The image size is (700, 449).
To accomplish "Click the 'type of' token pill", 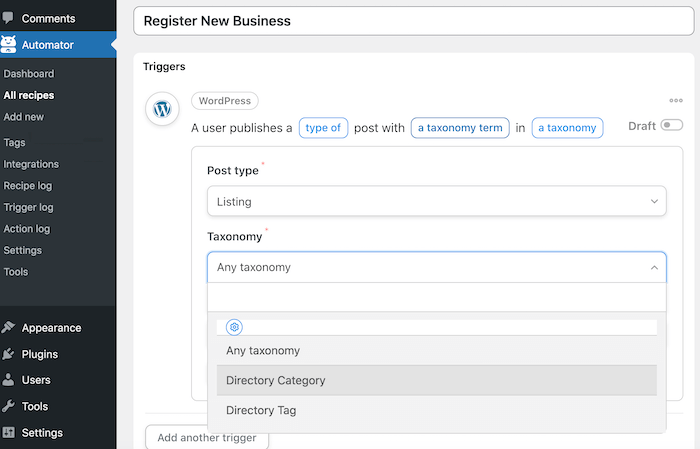I will pyautogui.click(x=323, y=128).
